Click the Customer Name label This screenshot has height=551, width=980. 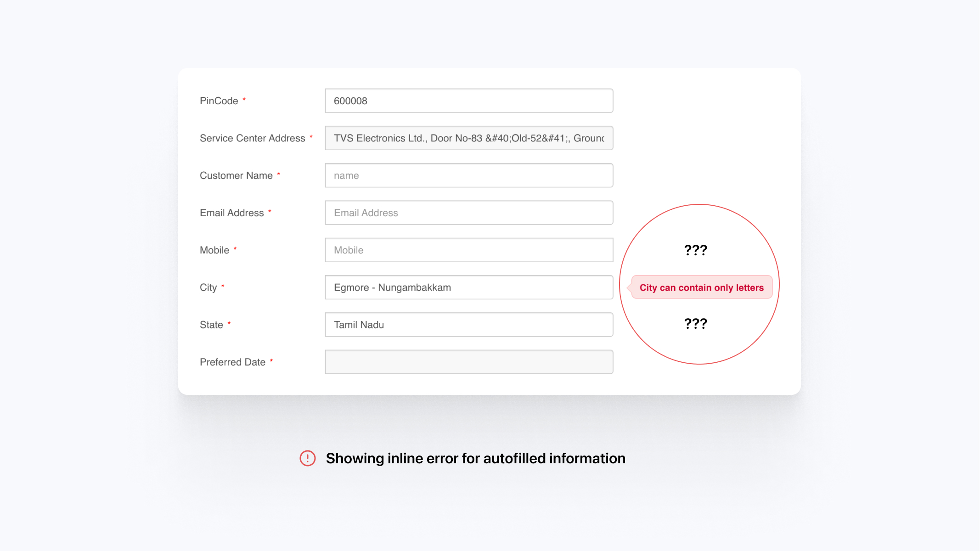point(236,175)
